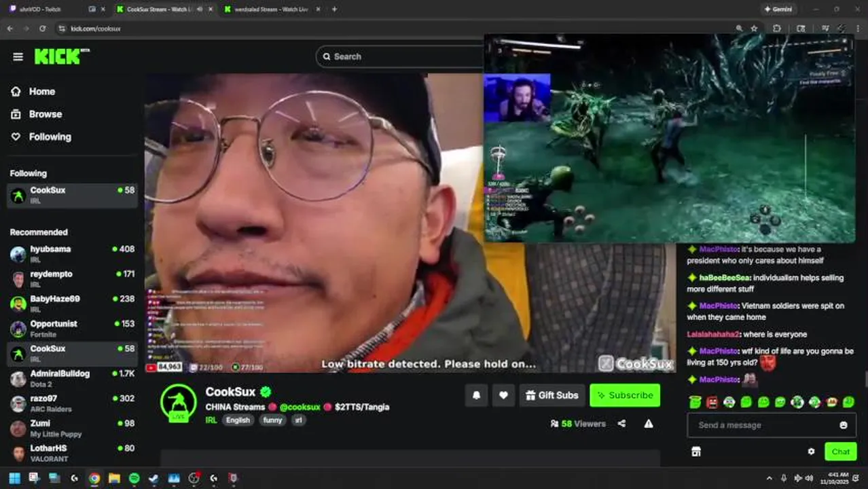The height and width of the screenshot is (489, 868).
Task: Click the funny tag
Action: point(272,420)
